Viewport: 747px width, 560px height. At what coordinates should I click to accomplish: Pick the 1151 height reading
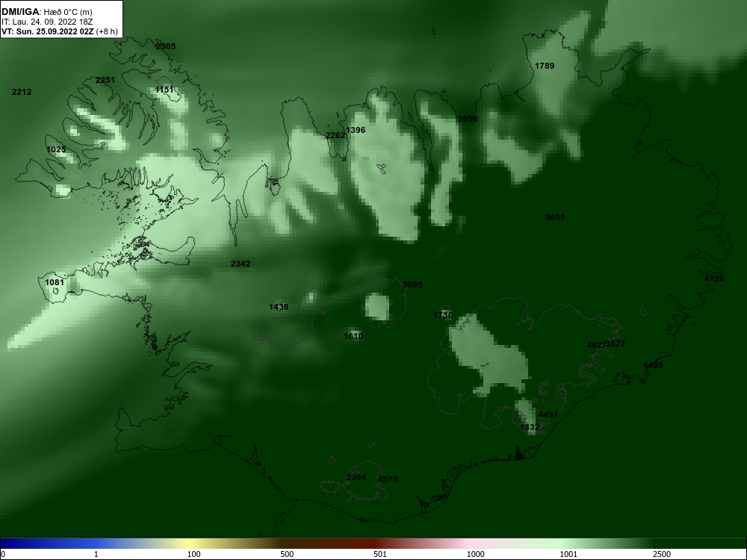[164, 90]
